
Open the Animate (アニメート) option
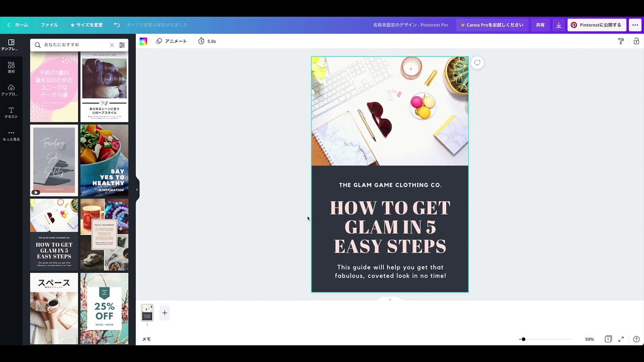(172, 41)
